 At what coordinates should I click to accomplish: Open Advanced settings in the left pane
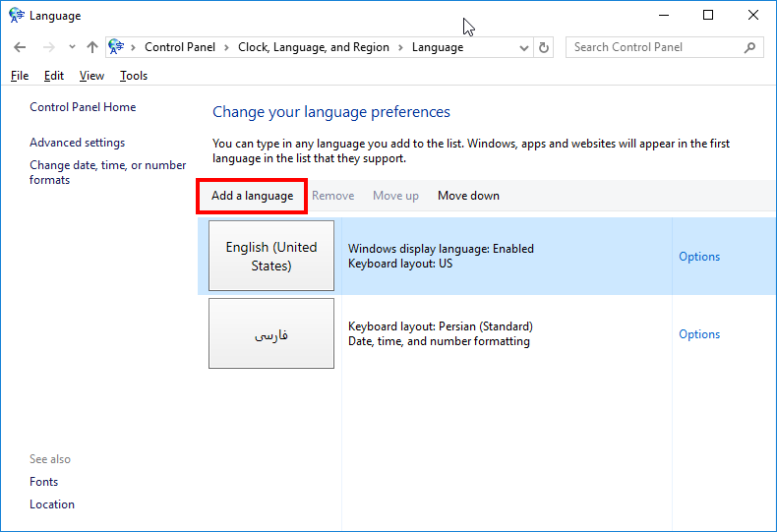click(77, 143)
